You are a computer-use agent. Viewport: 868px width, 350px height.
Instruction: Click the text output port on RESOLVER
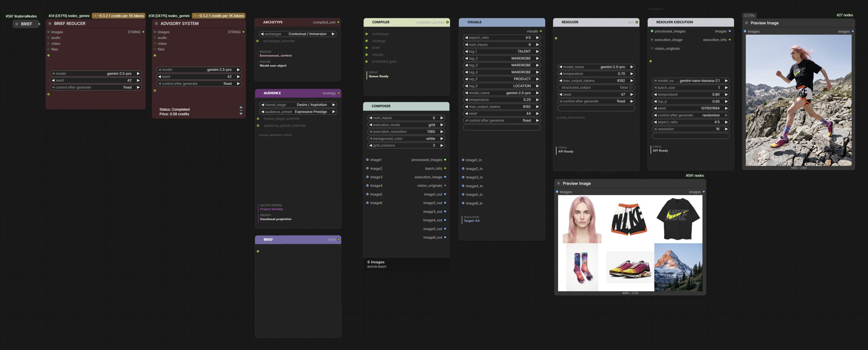point(637,22)
